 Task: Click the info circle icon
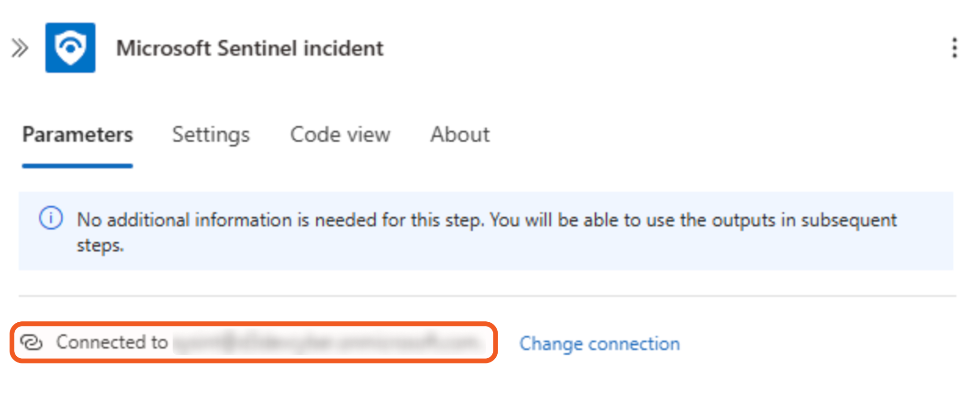(51, 218)
